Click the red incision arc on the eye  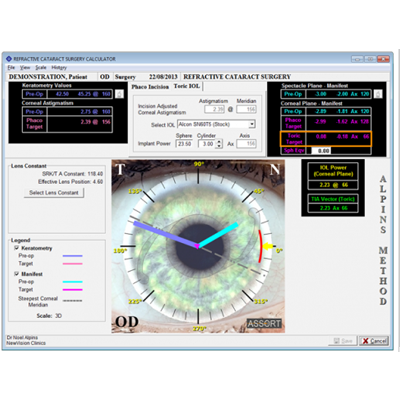(x=260, y=246)
